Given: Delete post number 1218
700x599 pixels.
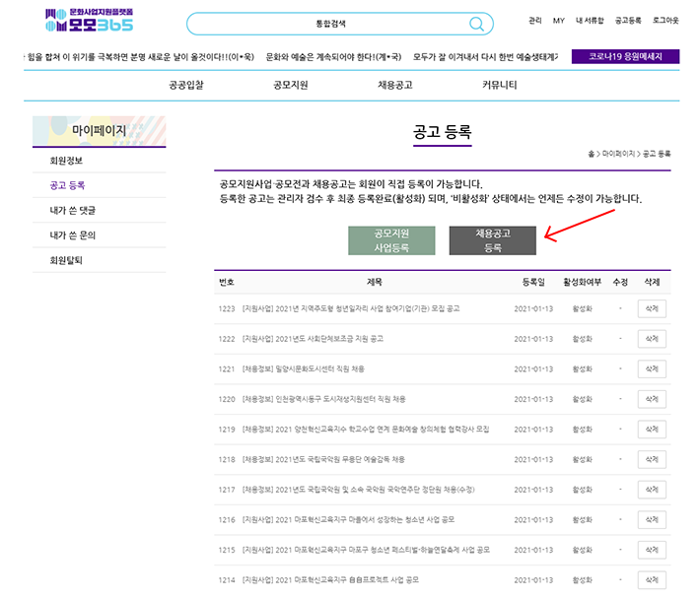Looking at the screenshot, I should [x=652, y=459].
